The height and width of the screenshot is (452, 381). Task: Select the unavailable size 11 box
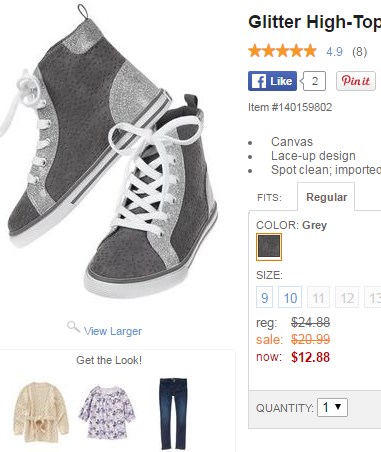point(318,297)
